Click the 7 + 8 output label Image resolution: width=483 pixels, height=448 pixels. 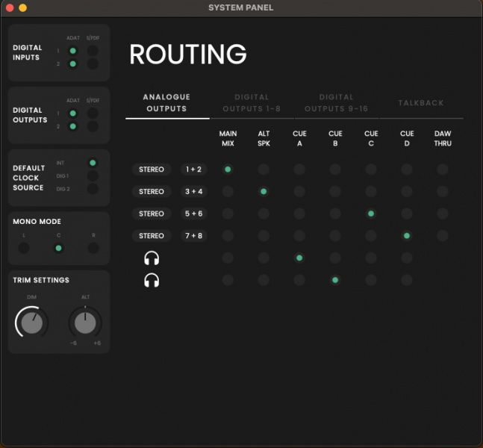click(194, 236)
